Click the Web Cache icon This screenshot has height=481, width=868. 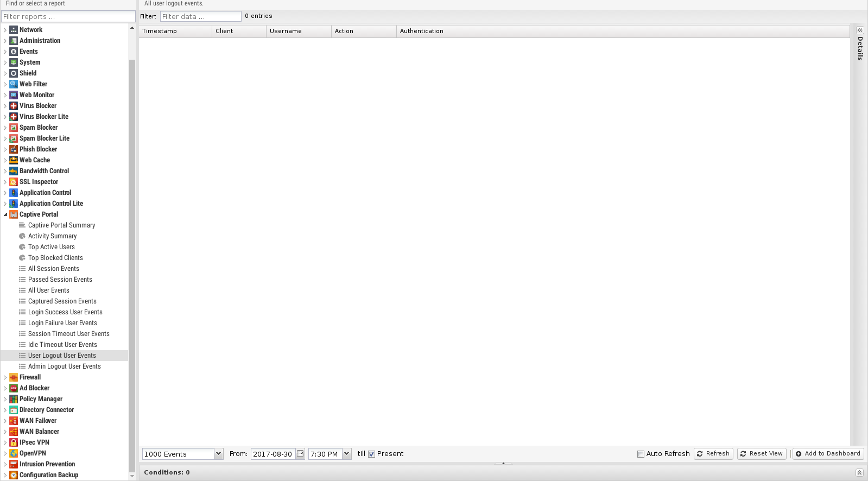tap(14, 160)
